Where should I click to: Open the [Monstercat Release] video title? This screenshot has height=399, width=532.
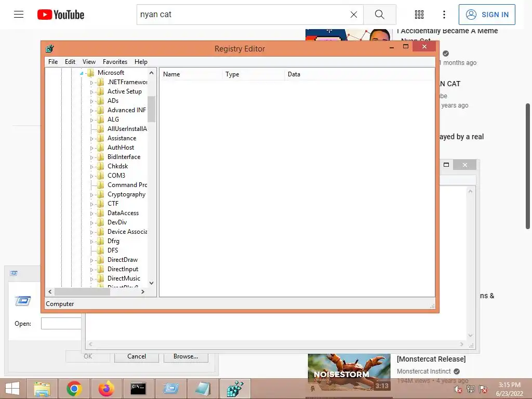431,359
